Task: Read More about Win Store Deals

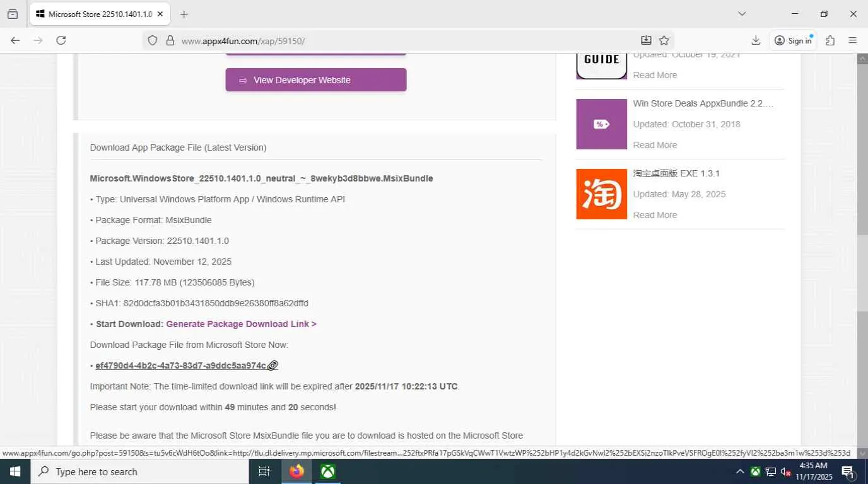Action: (655, 145)
